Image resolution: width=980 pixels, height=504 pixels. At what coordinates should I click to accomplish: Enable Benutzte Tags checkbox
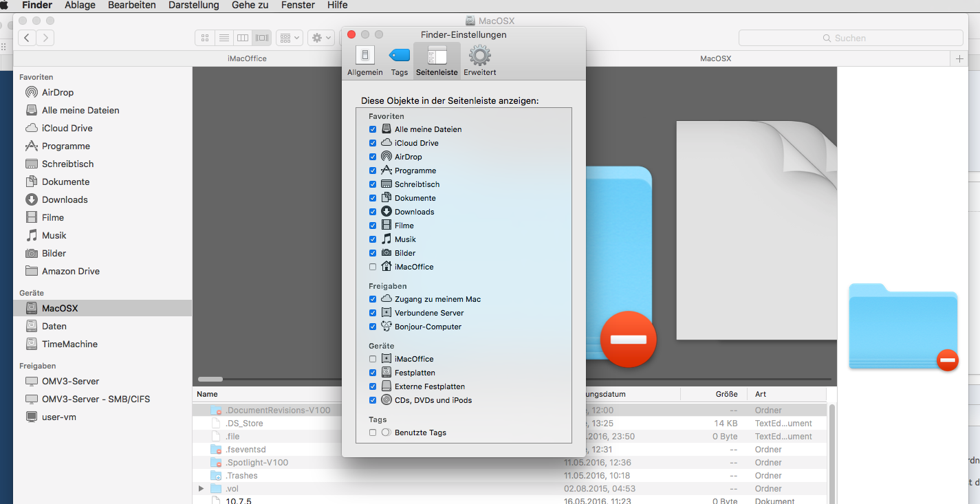tap(373, 432)
